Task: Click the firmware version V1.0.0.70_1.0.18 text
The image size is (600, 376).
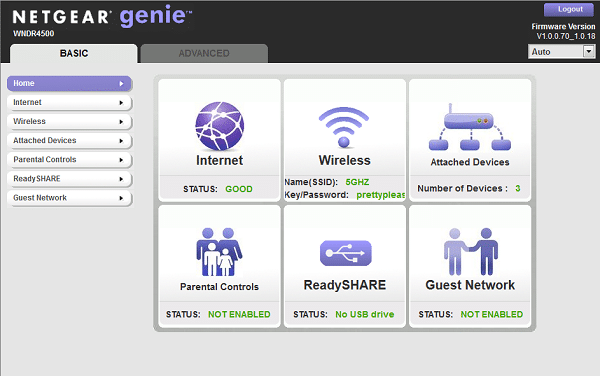Action: point(566,36)
